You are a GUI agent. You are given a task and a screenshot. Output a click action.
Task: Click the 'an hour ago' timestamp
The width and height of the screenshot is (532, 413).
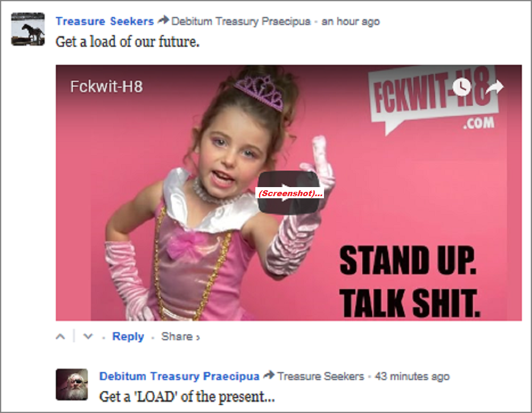coord(351,21)
